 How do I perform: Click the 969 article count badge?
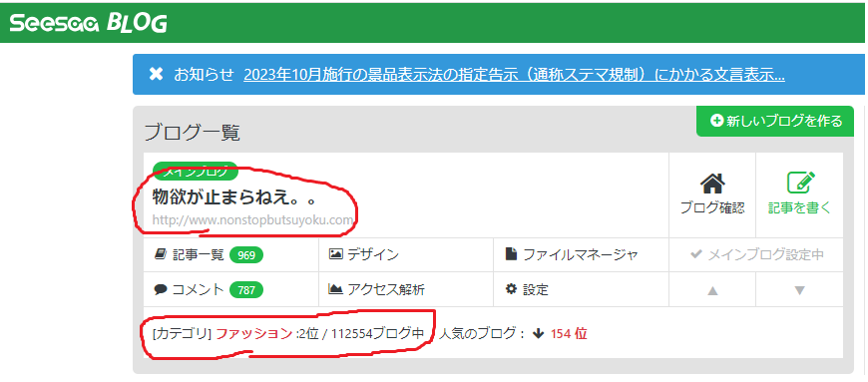point(246,255)
